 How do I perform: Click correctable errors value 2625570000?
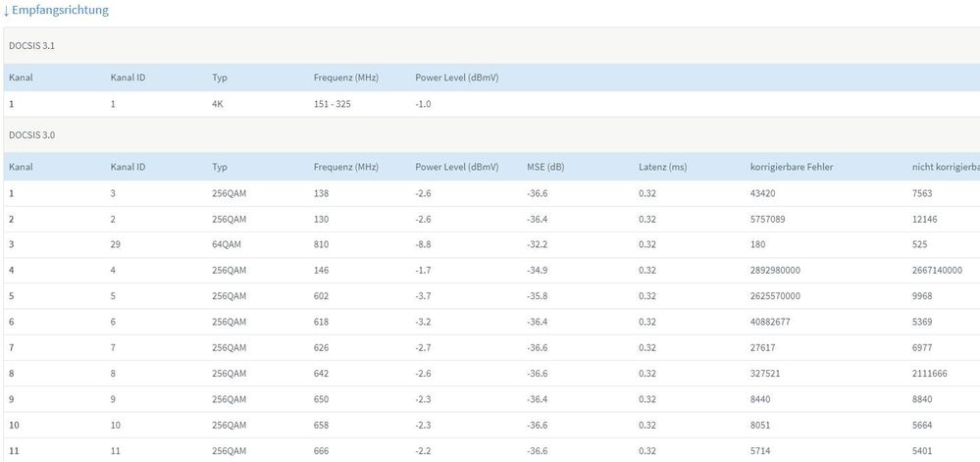(775, 295)
